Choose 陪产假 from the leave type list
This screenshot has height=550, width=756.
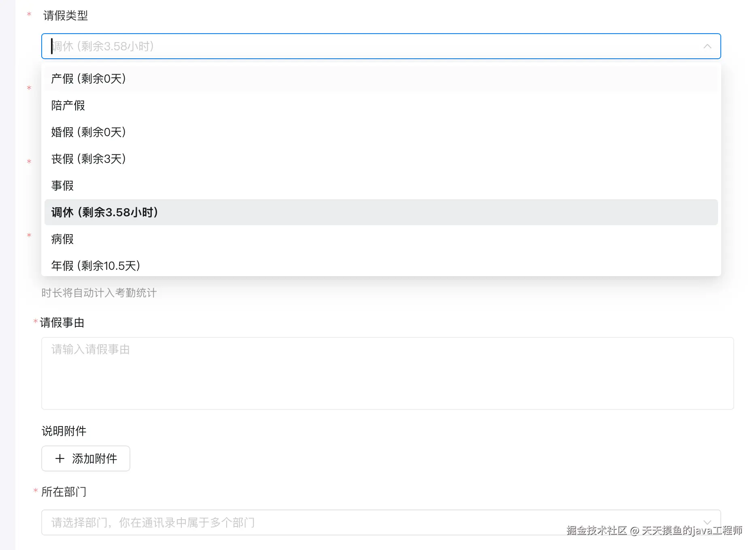click(x=68, y=105)
